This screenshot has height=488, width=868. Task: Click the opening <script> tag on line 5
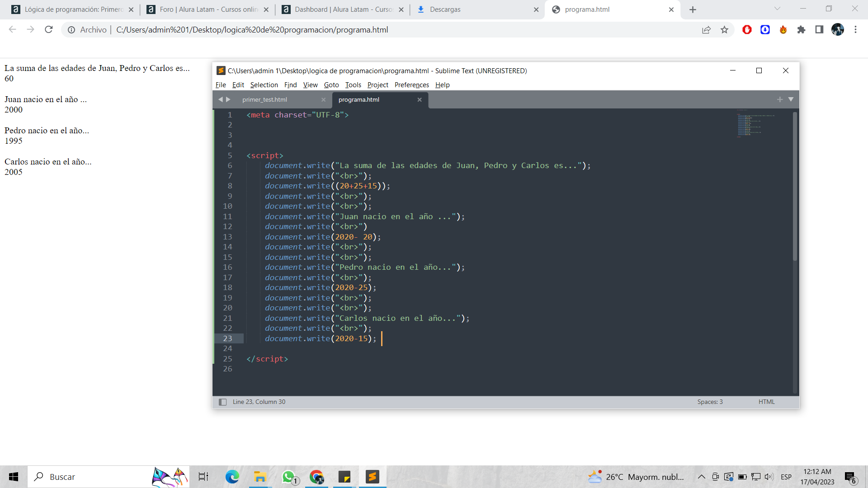(x=265, y=155)
